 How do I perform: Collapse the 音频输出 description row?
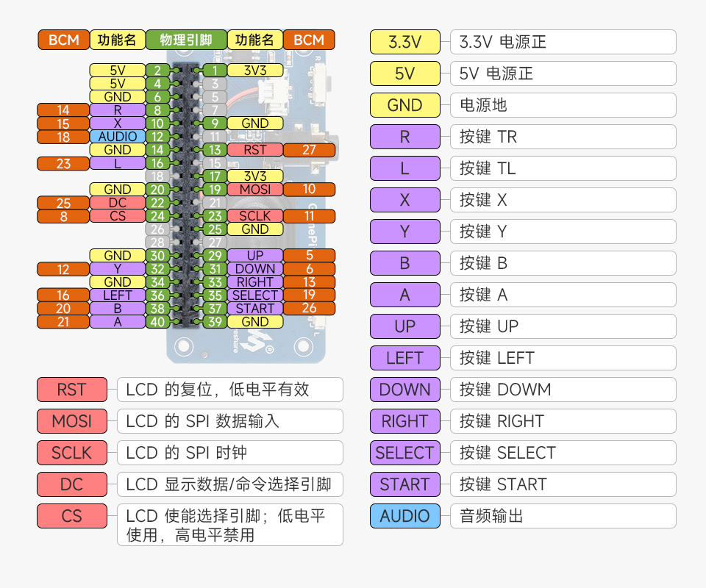click(563, 516)
